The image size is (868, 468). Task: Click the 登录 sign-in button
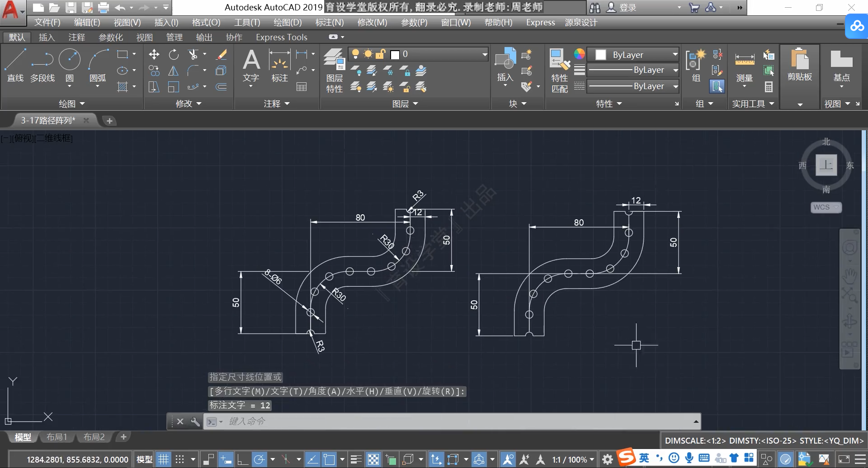coord(627,7)
